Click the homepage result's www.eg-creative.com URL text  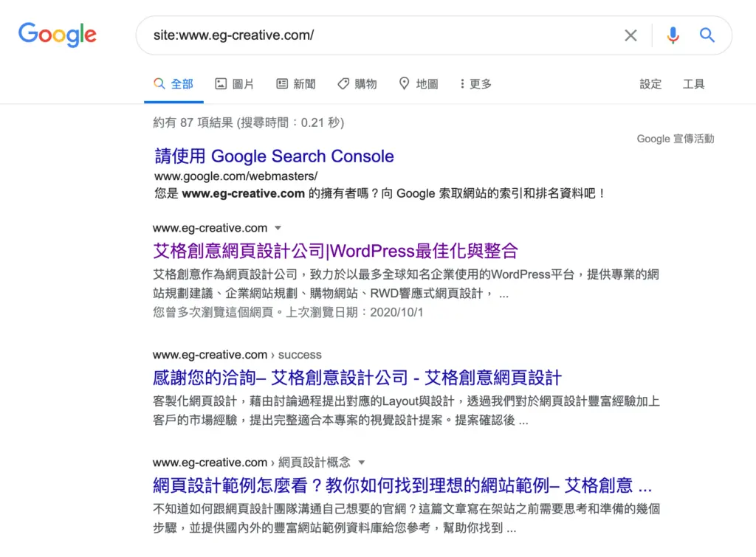tap(210, 228)
